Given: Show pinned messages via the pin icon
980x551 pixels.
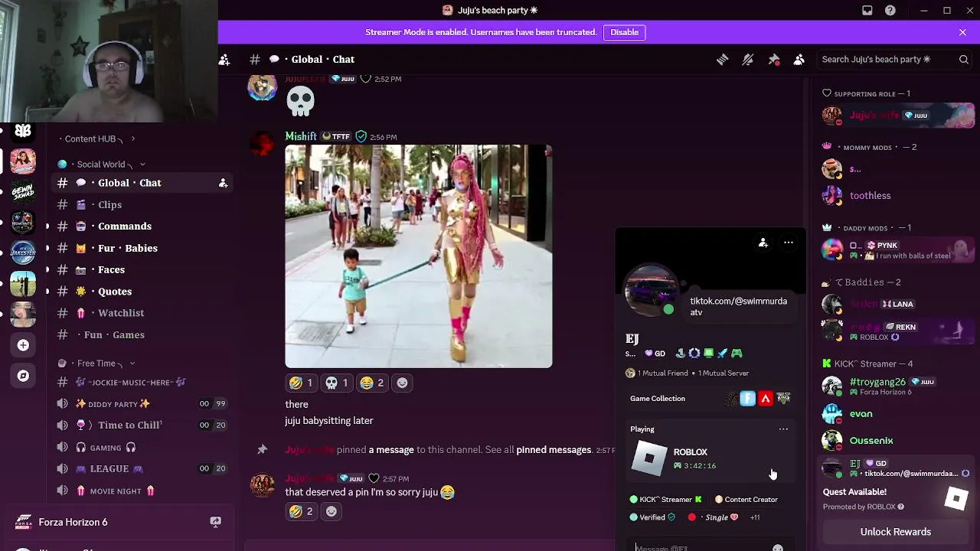Looking at the screenshot, I should tap(774, 60).
